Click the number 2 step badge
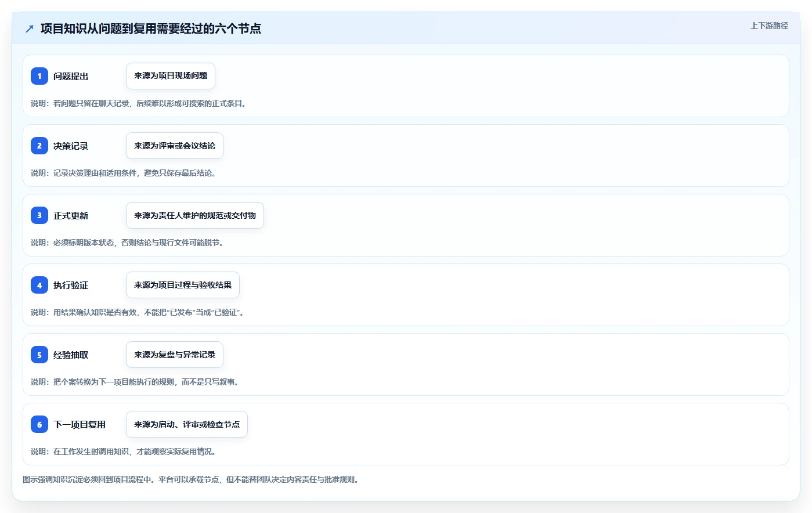This screenshot has height=513, width=812. coord(39,146)
